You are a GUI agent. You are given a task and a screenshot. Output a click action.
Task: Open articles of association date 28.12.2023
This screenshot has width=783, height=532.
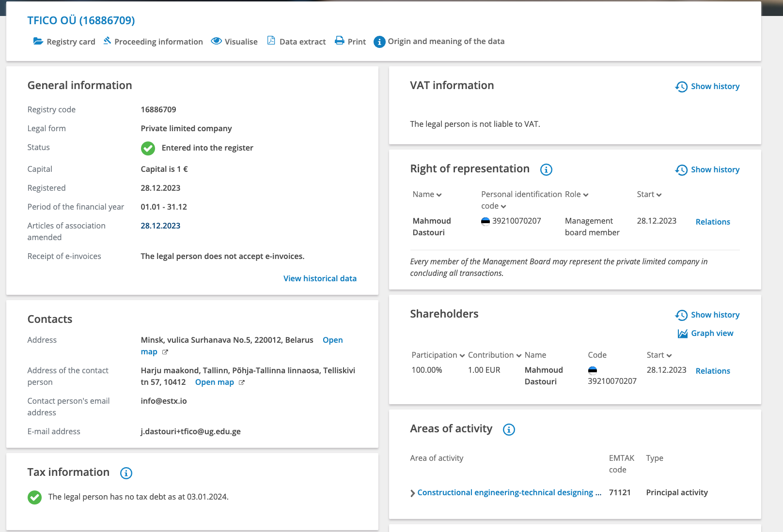(x=160, y=226)
